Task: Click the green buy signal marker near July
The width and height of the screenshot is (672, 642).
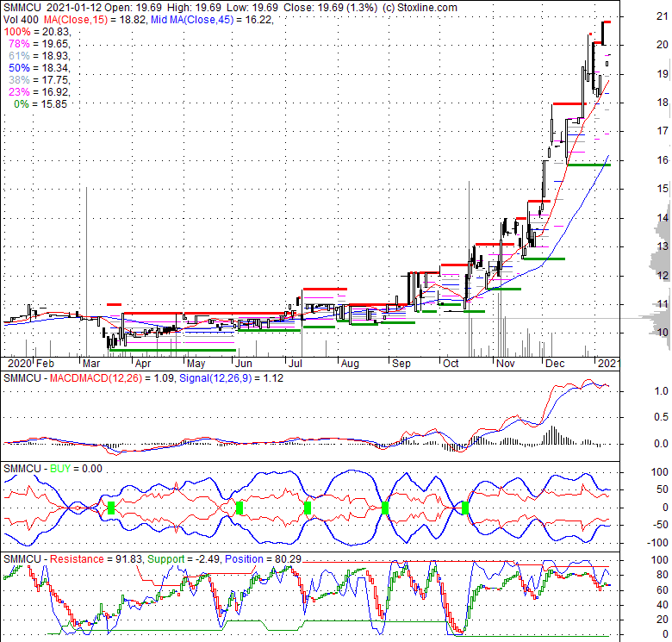Action: pyautogui.click(x=308, y=508)
